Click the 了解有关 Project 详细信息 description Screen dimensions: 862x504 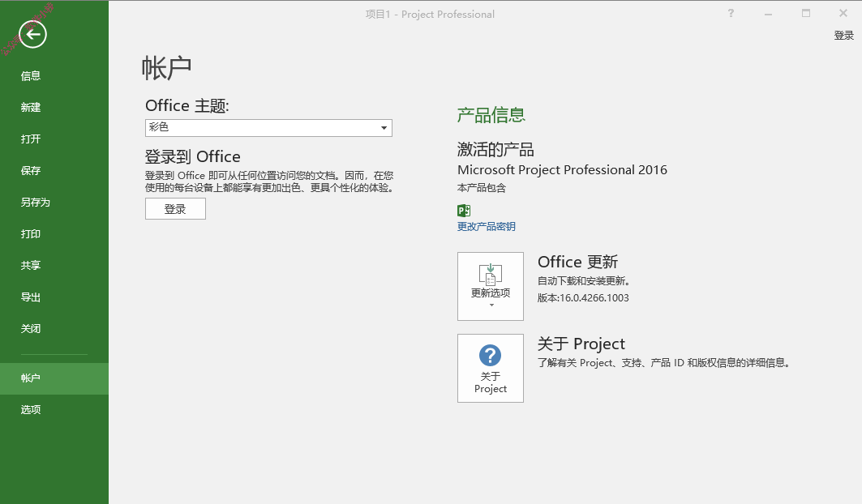coord(663,363)
